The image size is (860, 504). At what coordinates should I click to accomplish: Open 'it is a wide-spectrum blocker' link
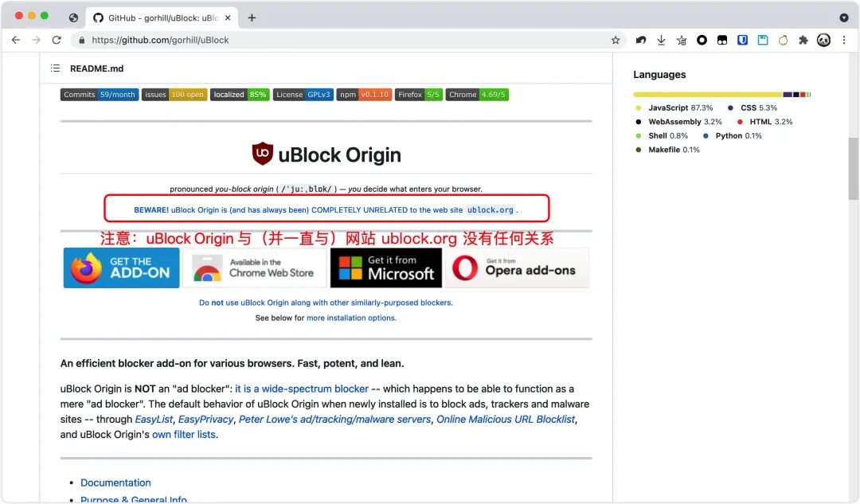(302, 389)
